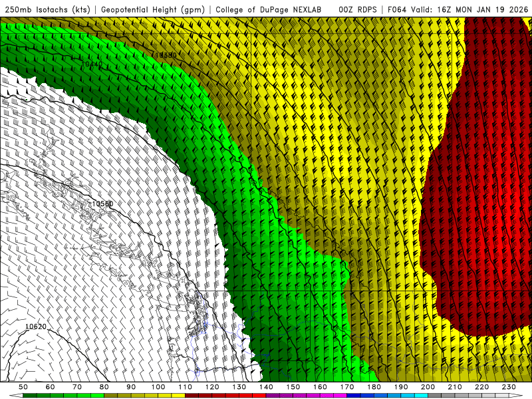This screenshot has width=532, height=399.
Task: Click the 10560 height contour label
Action: coord(102,203)
